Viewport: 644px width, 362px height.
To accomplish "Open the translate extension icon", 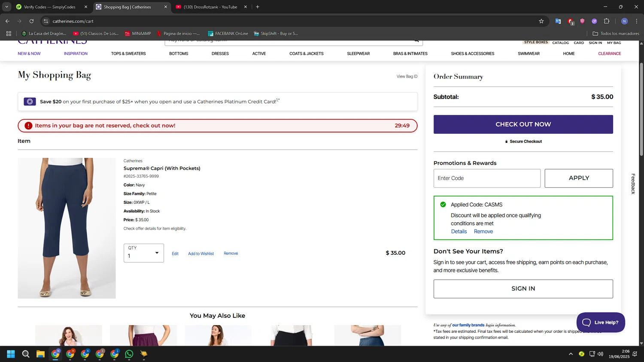I will pos(558,21).
